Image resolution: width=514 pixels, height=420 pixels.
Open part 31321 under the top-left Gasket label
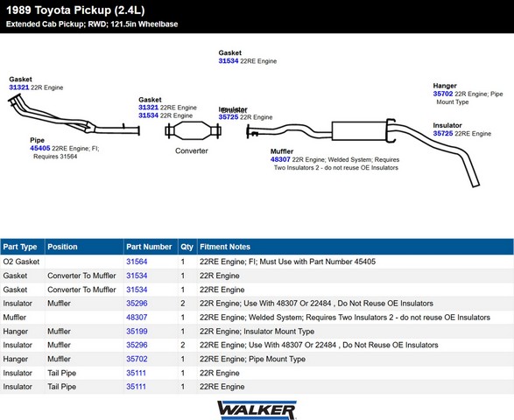point(19,87)
